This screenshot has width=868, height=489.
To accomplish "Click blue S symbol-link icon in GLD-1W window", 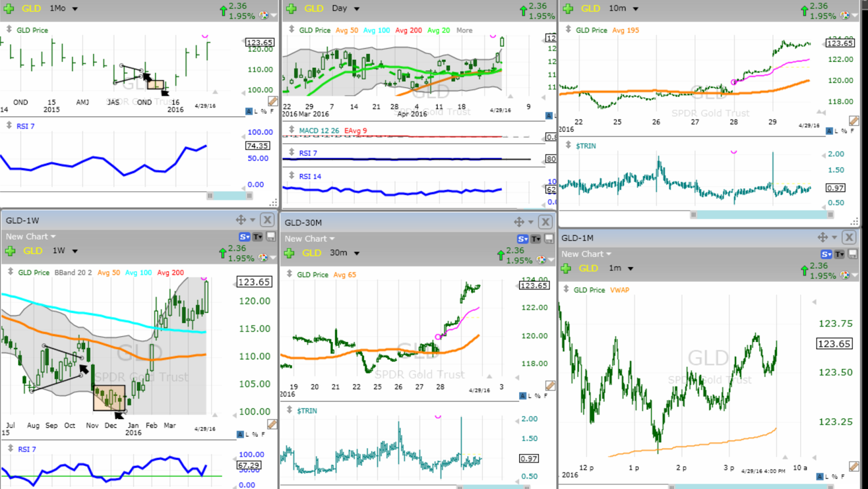I will (x=245, y=236).
